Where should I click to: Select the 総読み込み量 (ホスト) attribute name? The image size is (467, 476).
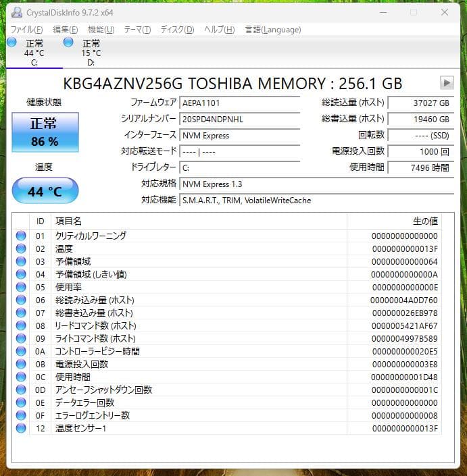[95, 300]
